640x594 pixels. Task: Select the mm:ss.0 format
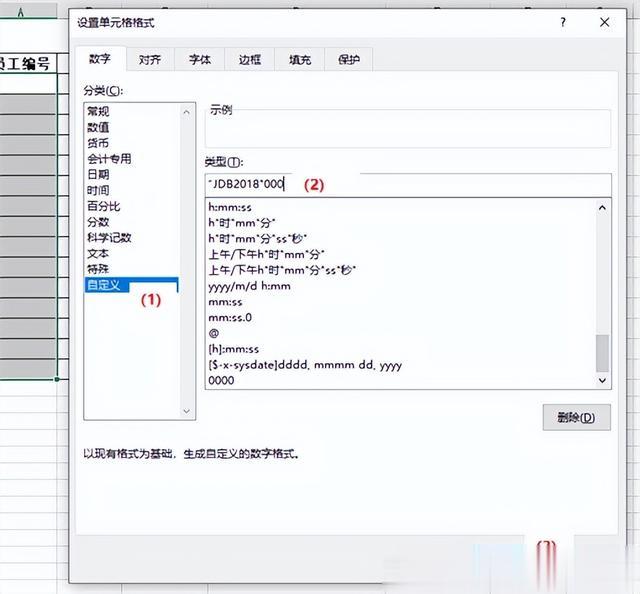[230, 317]
